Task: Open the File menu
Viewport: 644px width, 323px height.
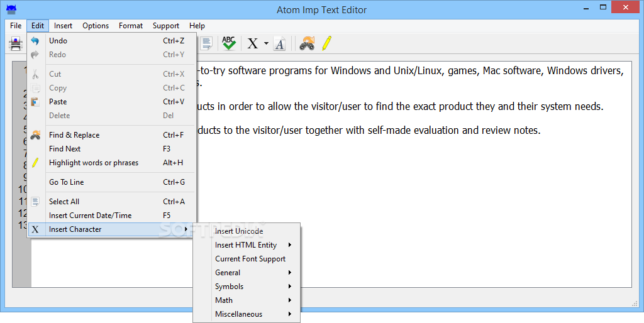Action: pyautogui.click(x=16, y=26)
